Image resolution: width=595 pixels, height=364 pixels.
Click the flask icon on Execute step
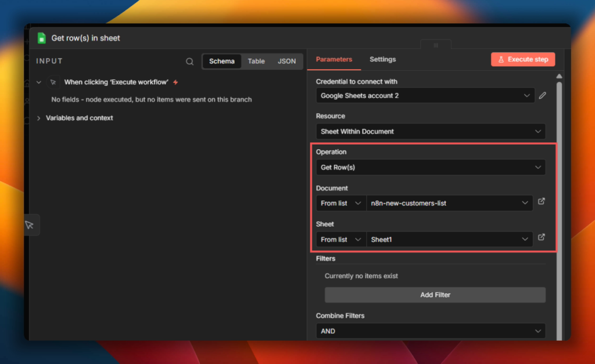[x=500, y=60]
